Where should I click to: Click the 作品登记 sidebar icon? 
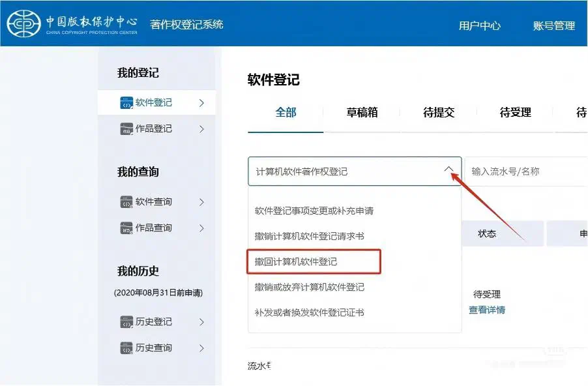[126, 129]
